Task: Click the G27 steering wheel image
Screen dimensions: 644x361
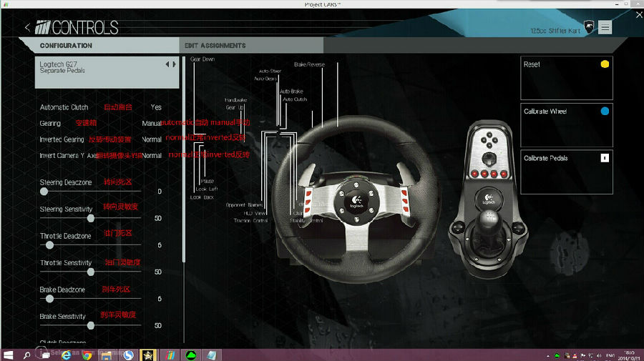Action: 356,199
